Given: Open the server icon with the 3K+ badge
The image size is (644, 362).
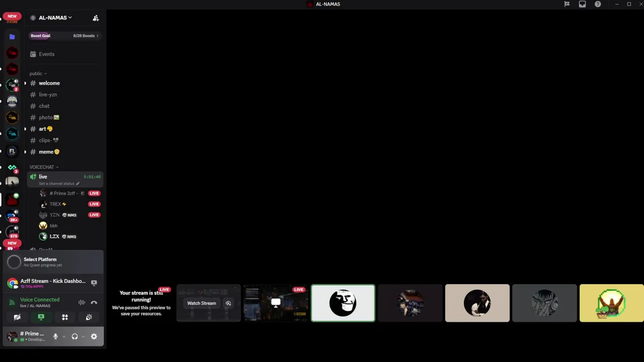Looking at the screenshot, I should pos(12,216).
